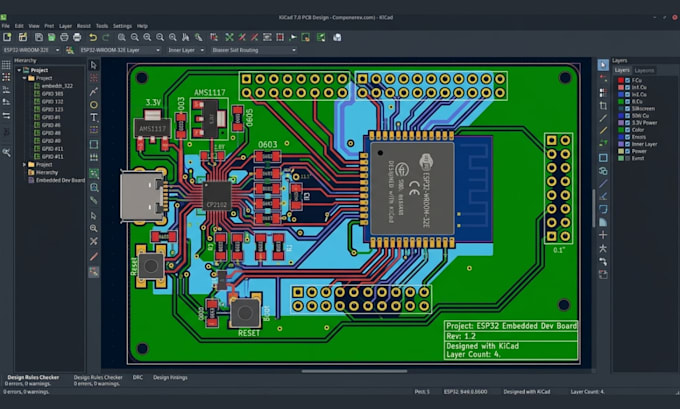Screen dimensions: 680x409
Task: Select embedds_322 in the hierarchy tree
Action: point(57,86)
